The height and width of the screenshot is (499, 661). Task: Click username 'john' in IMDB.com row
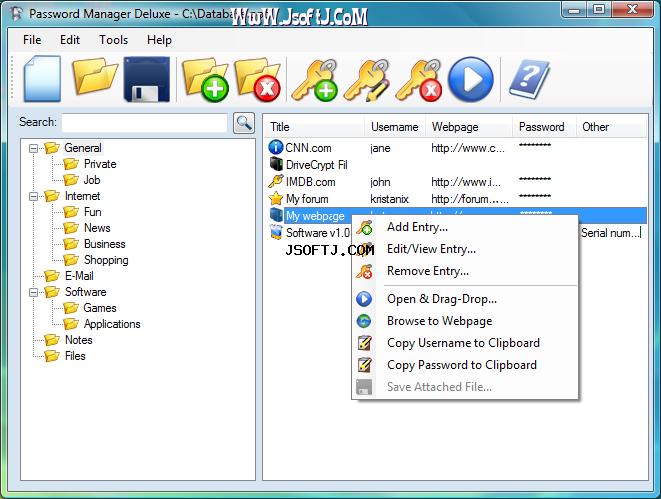click(x=380, y=182)
